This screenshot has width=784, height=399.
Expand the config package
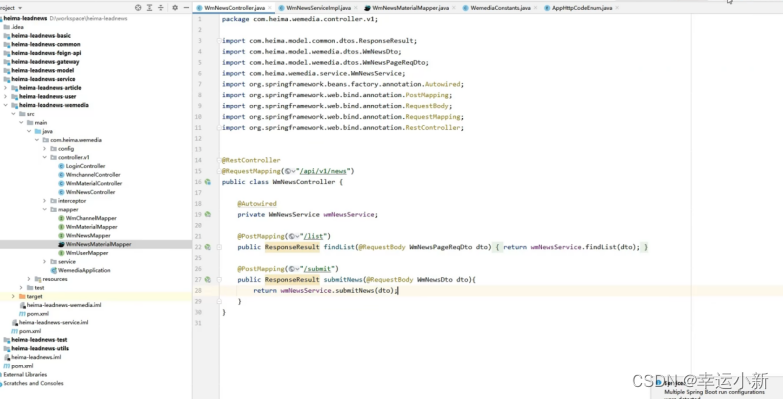[44, 148]
